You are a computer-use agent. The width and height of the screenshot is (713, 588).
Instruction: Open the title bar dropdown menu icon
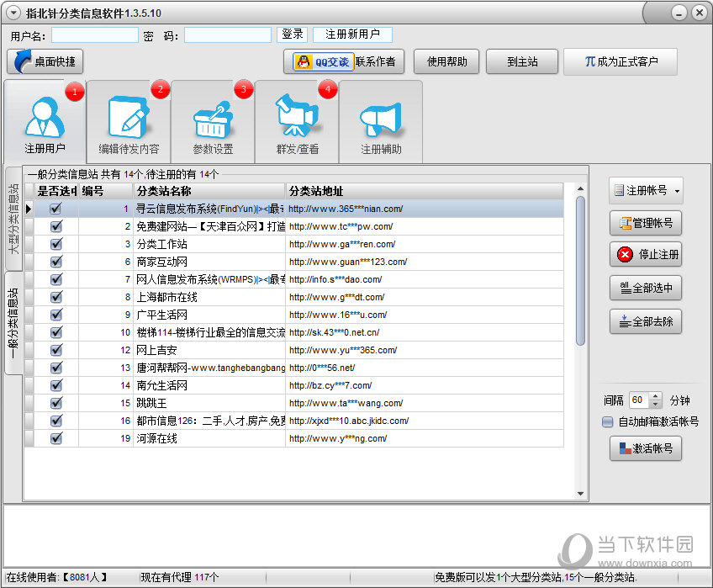coord(13,13)
